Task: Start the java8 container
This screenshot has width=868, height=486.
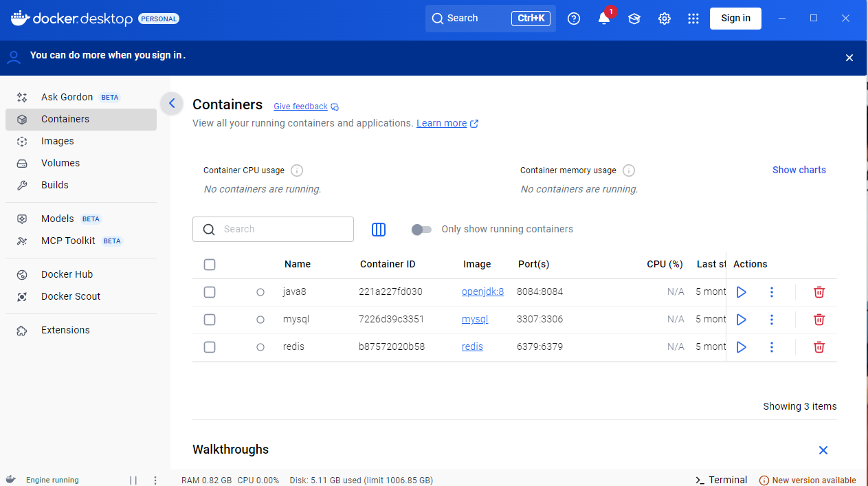Action: [x=742, y=292]
